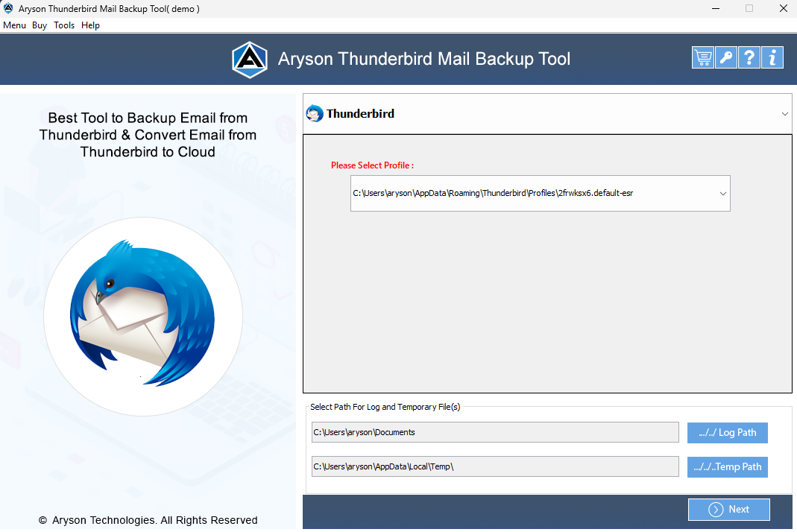Screen dimensions: 797x532
Task: Click the Aryson logo in header
Action: coord(250,60)
